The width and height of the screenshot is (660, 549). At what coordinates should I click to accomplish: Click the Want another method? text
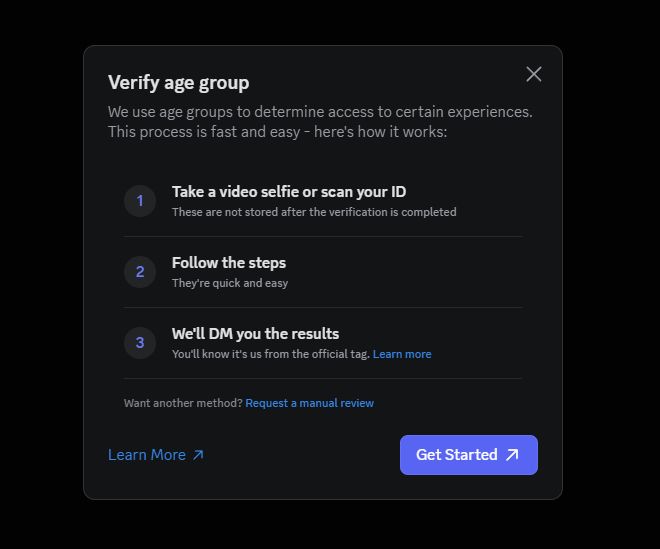click(183, 403)
